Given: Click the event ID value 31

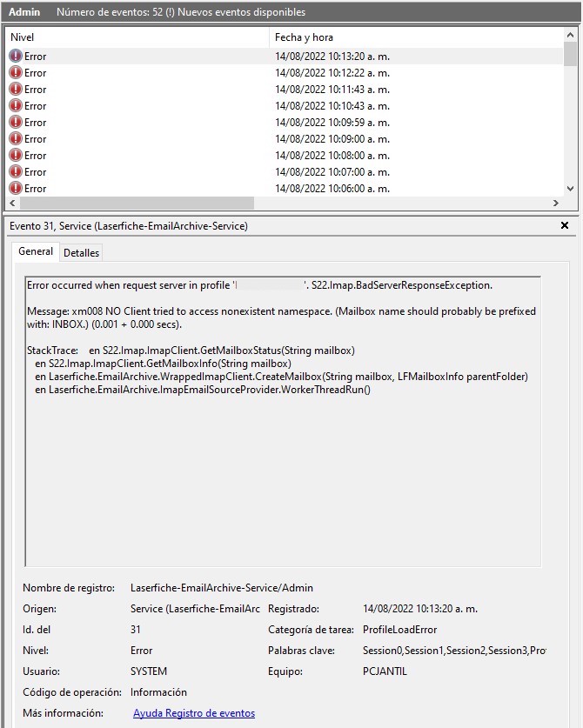Looking at the screenshot, I should click(x=135, y=630).
